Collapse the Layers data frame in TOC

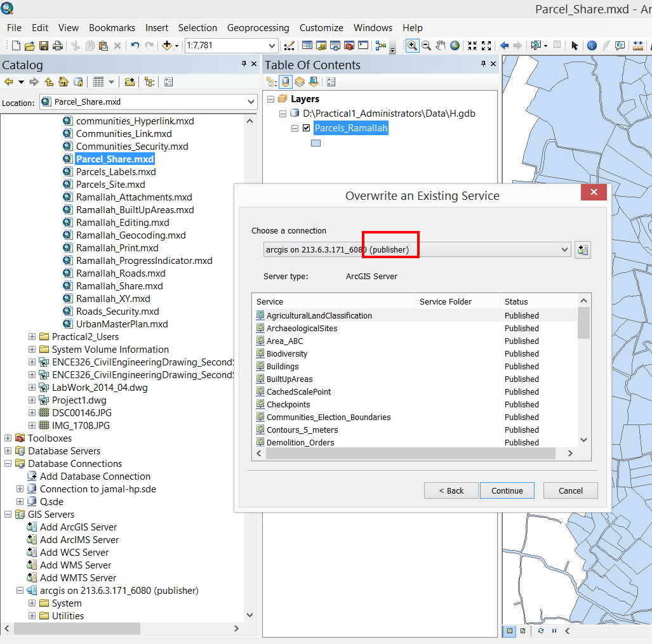(270, 99)
